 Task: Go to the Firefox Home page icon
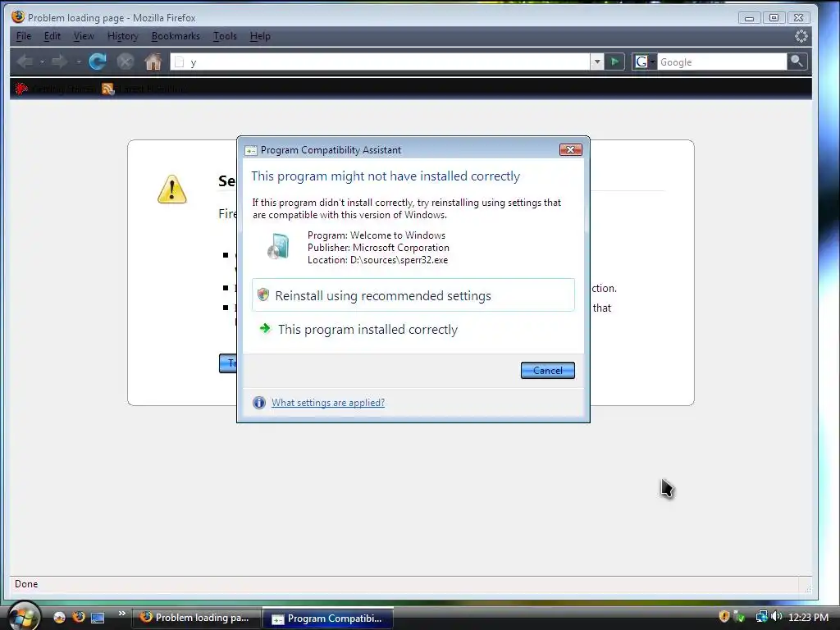pyautogui.click(x=153, y=62)
